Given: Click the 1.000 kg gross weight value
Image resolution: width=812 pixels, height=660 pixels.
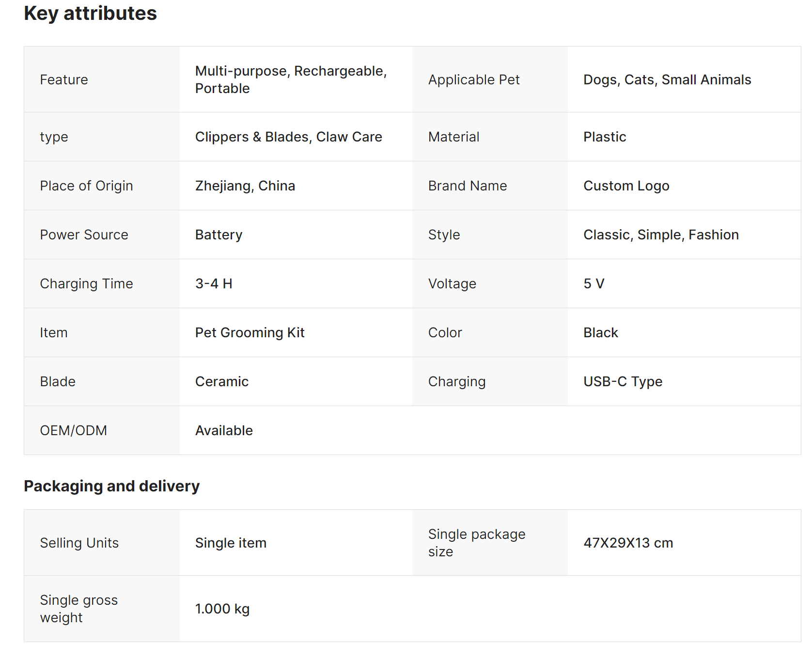Looking at the screenshot, I should pos(222,609).
